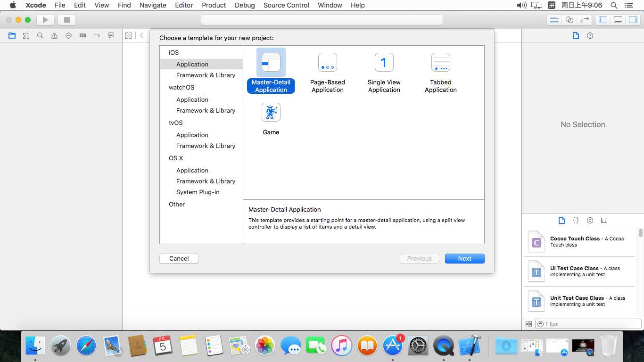The width and height of the screenshot is (644, 362).
Task: Open the Debug navigator
Action: click(83, 35)
